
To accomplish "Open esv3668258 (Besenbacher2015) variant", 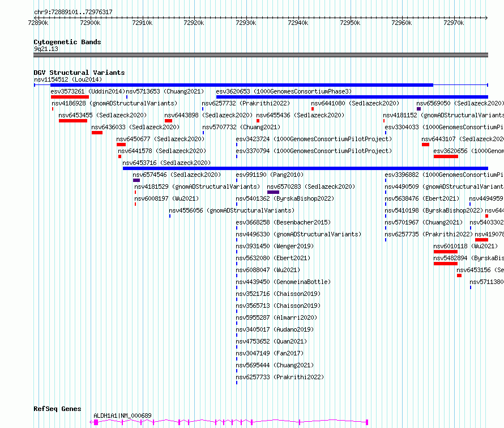I will pyautogui.click(x=283, y=222).
